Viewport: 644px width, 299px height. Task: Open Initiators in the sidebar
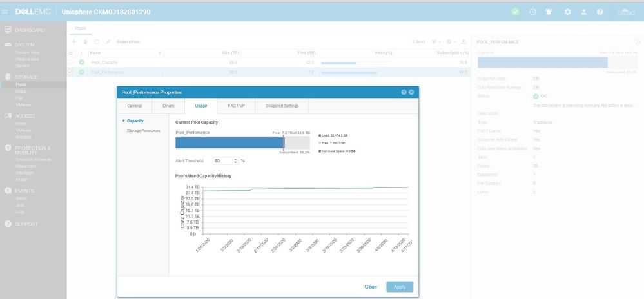point(23,137)
